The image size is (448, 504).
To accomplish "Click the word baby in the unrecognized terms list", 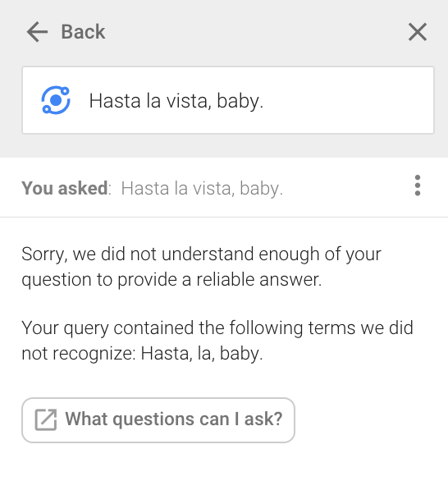I will click(x=241, y=354).
